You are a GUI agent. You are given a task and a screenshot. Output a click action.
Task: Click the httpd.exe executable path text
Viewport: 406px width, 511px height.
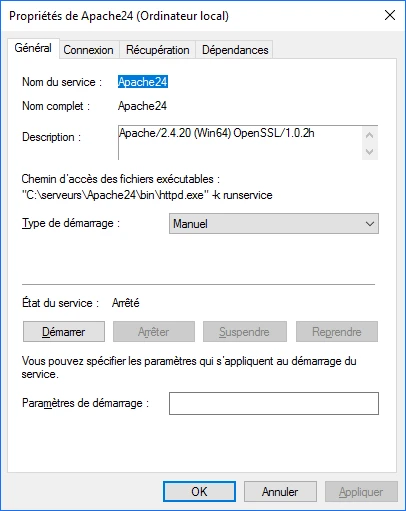[147, 195]
